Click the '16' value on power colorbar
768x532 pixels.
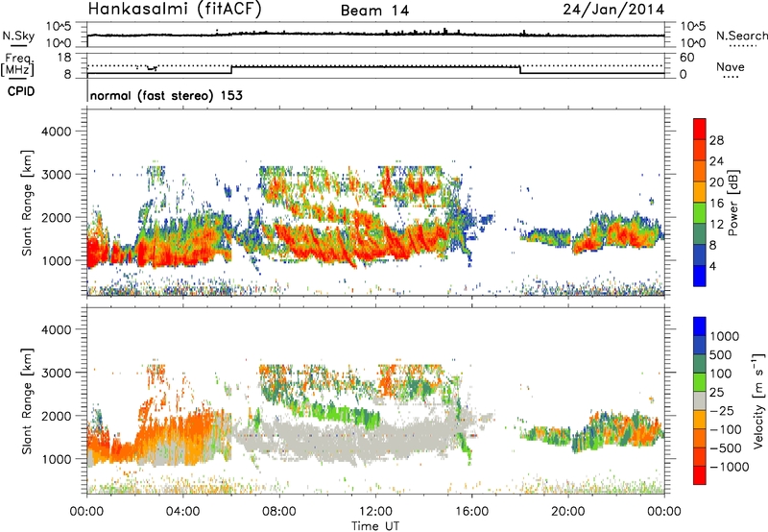(716, 204)
